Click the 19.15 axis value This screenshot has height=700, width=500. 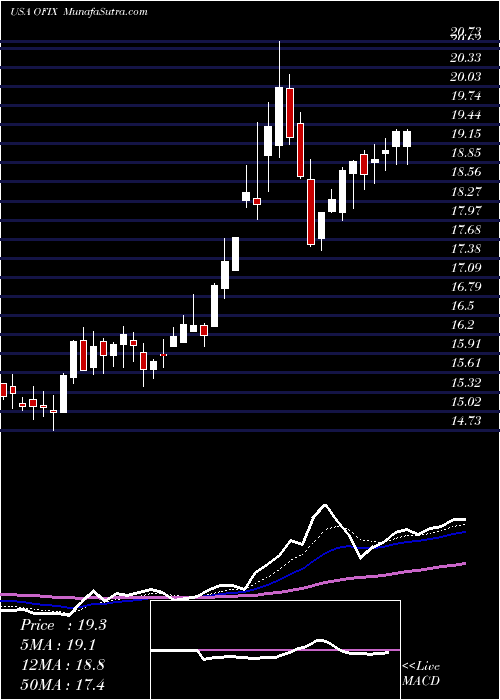(x=466, y=134)
